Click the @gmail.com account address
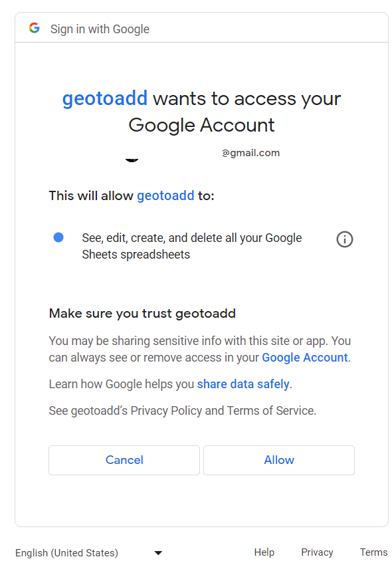 [x=250, y=153]
